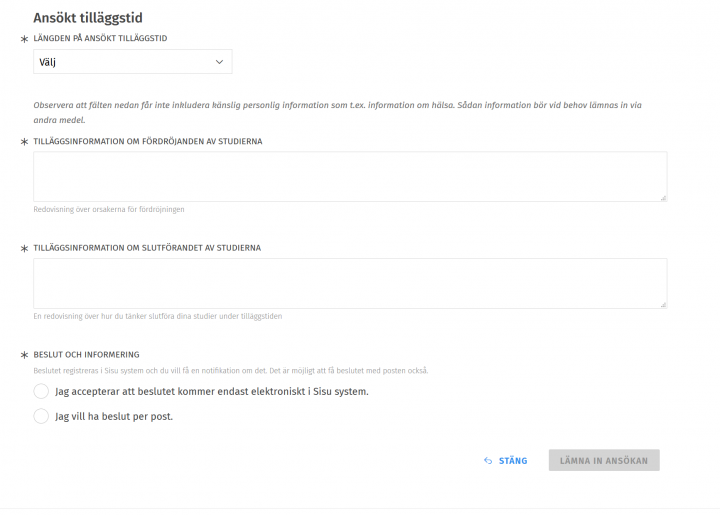Click the Längden på ansökt tilläggstid field label
The height and width of the screenshot is (515, 720).
click(114, 38)
